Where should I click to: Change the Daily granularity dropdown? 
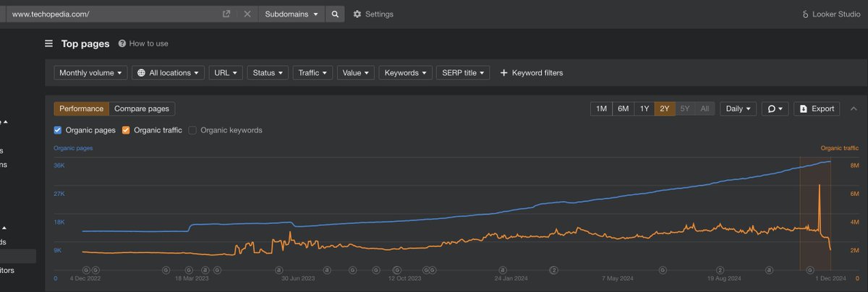[x=739, y=108]
